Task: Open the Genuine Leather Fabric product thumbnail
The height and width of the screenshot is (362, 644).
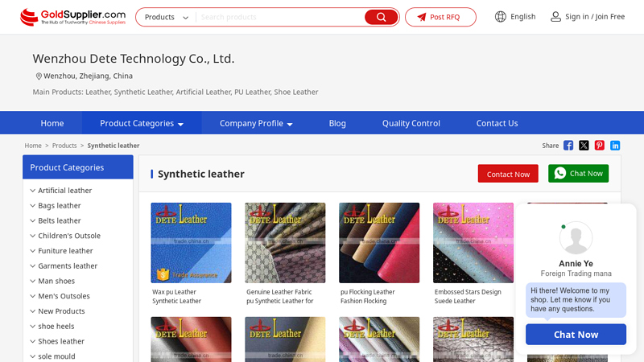Action: (285, 243)
